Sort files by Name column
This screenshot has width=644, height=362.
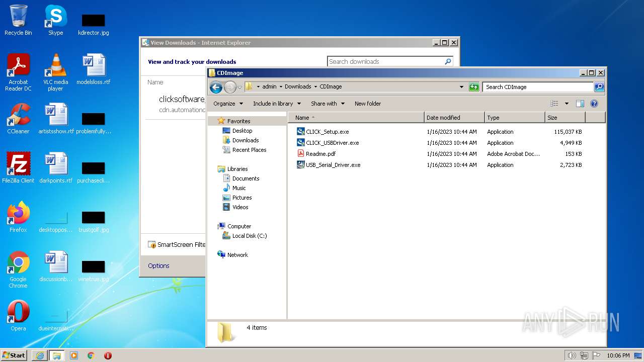356,118
